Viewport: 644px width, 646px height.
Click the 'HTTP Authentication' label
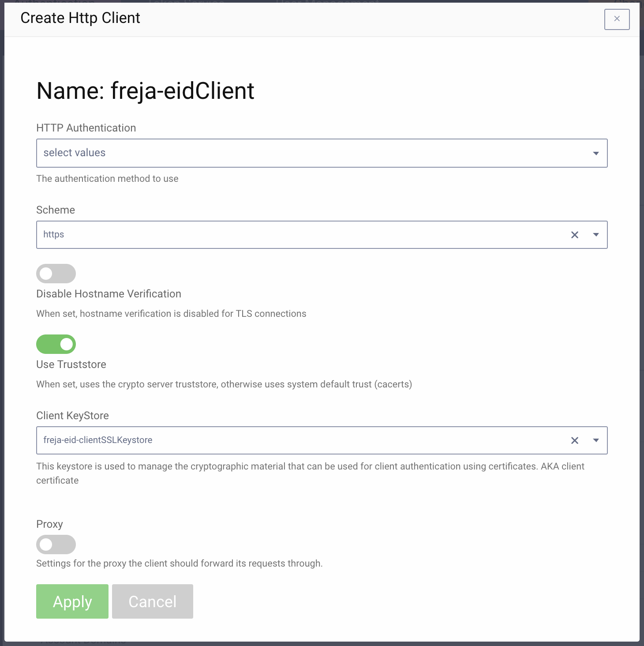pos(86,128)
